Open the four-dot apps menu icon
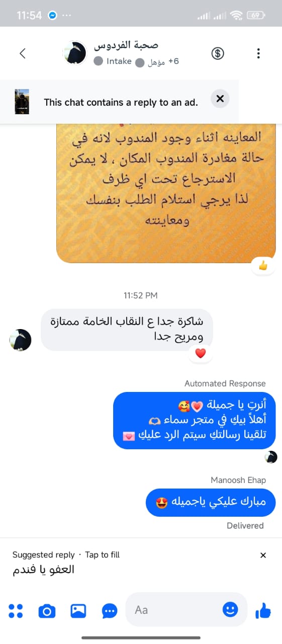 click(x=16, y=611)
